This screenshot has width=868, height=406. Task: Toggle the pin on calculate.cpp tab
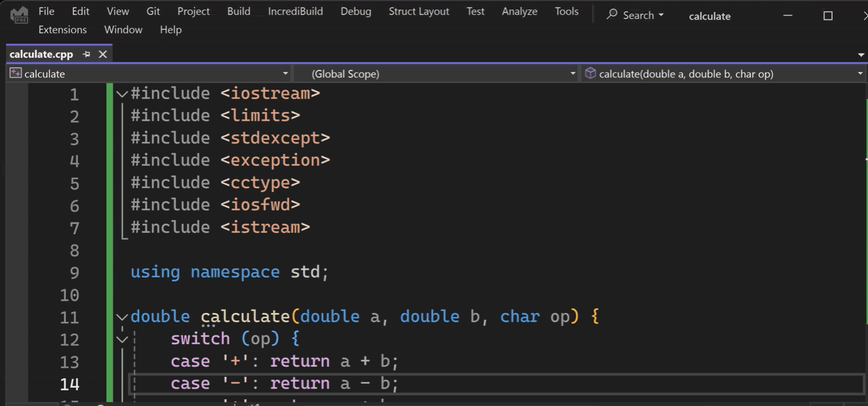coord(86,54)
